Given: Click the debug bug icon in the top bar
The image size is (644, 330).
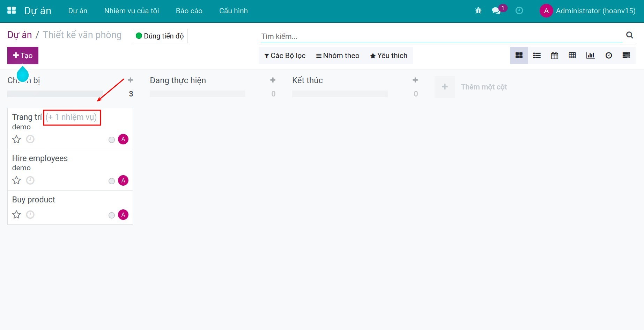Looking at the screenshot, I should (x=478, y=10).
